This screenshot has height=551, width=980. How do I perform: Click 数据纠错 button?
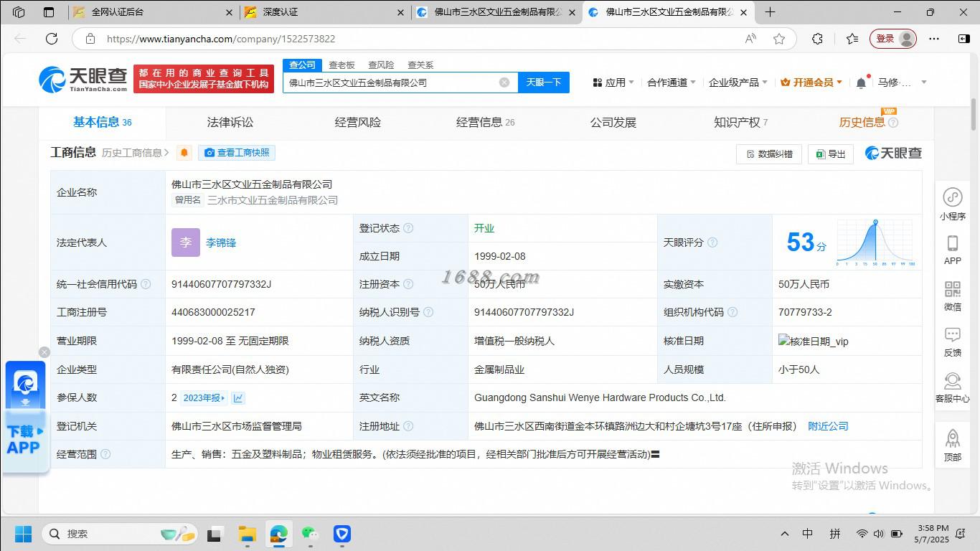[769, 154]
